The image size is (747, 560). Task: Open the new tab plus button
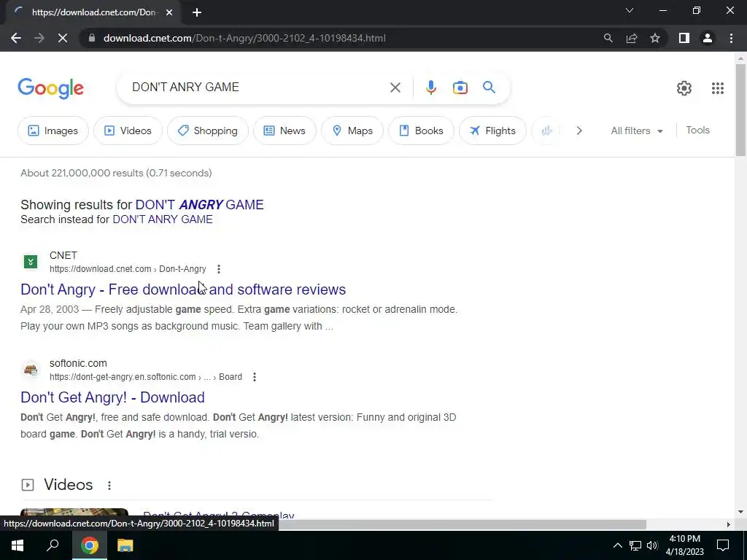pos(197,12)
